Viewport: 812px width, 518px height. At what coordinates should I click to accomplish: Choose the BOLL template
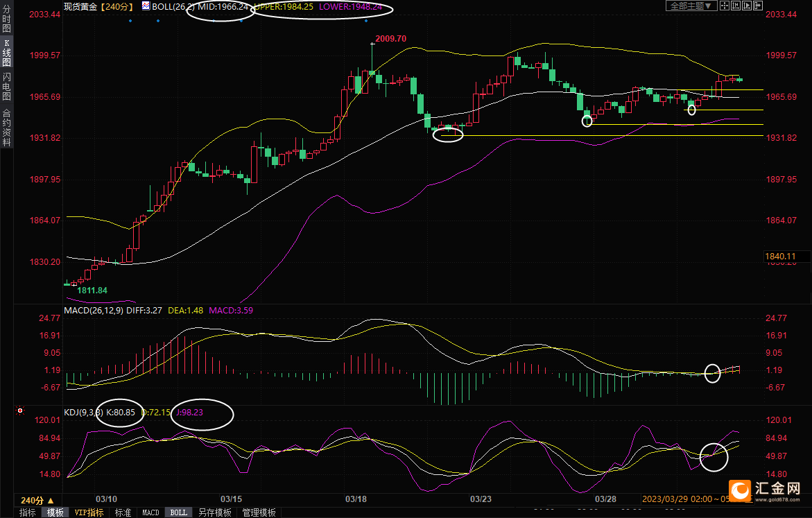click(179, 512)
